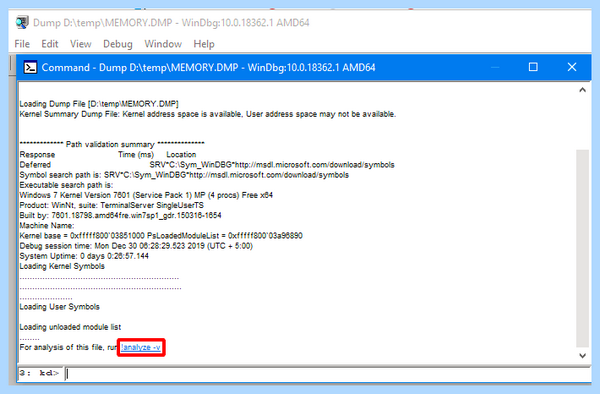The height and width of the screenshot is (394, 600).
Task: Maximize the Command window
Action: (x=533, y=67)
